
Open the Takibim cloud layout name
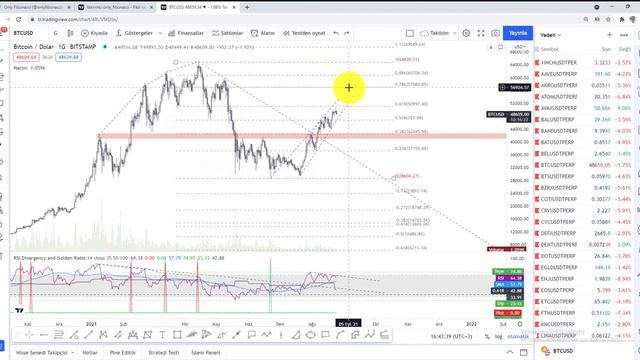tap(435, 33)
